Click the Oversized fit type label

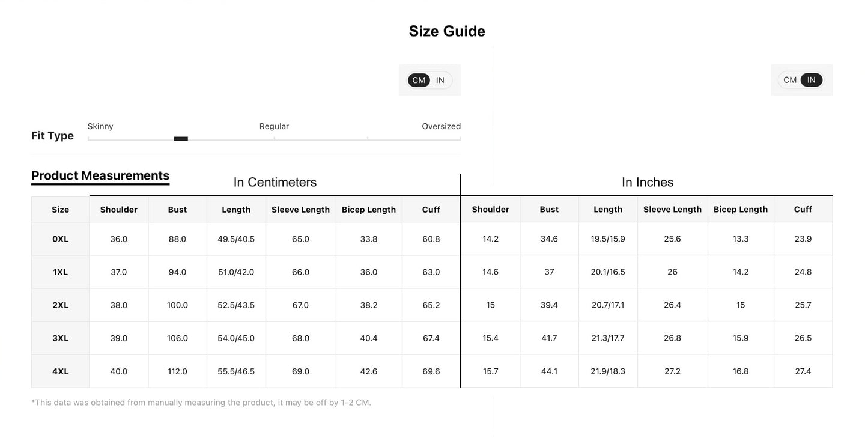click(x=442, y=126)
